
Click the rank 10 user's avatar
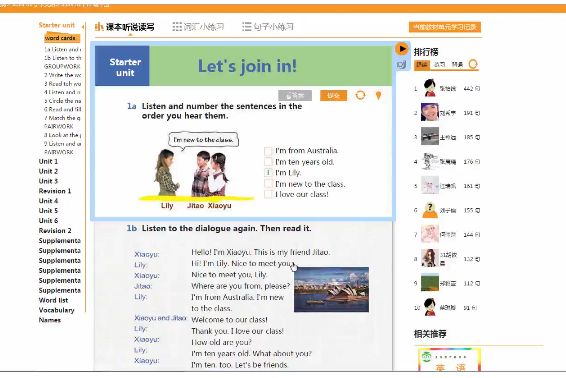pos(430,307)
